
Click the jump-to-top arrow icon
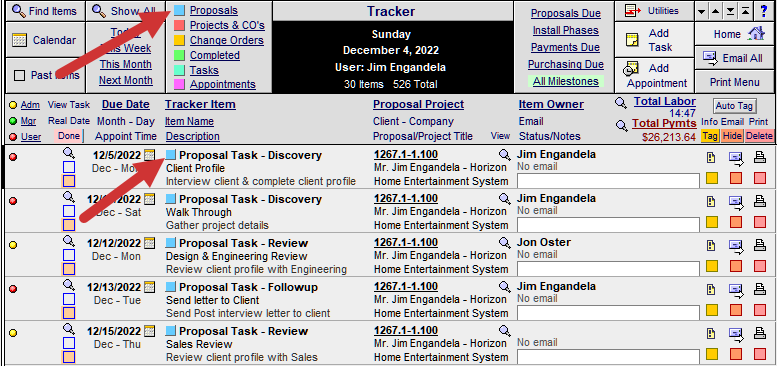pyautogui.click(x=745, y=11)
